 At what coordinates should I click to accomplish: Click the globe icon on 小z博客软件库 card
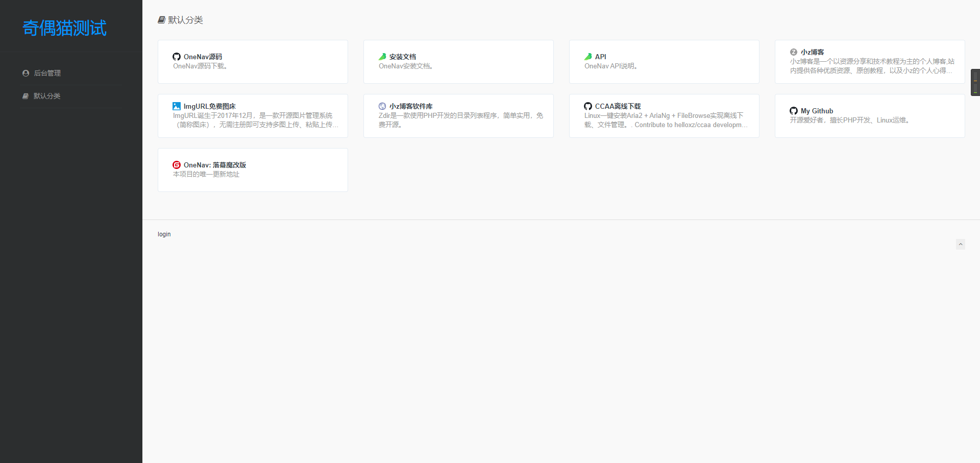coord(382,106)
